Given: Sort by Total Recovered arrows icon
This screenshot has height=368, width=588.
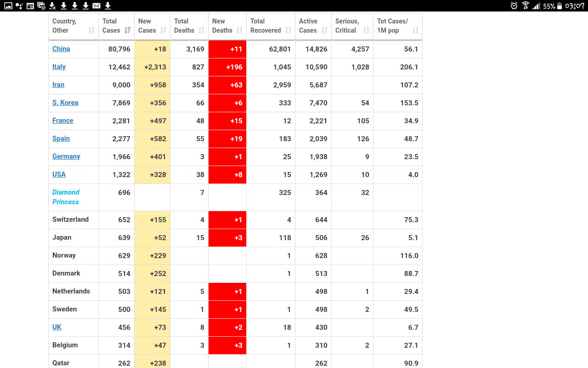Looking at the screenshot, I should (x=288, y=30).
